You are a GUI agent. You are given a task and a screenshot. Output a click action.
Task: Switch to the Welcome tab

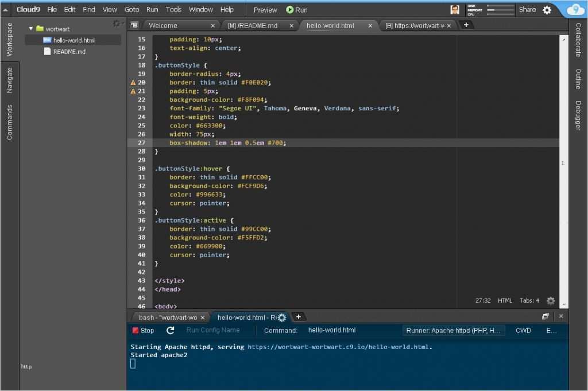click(x=163, y=25)
